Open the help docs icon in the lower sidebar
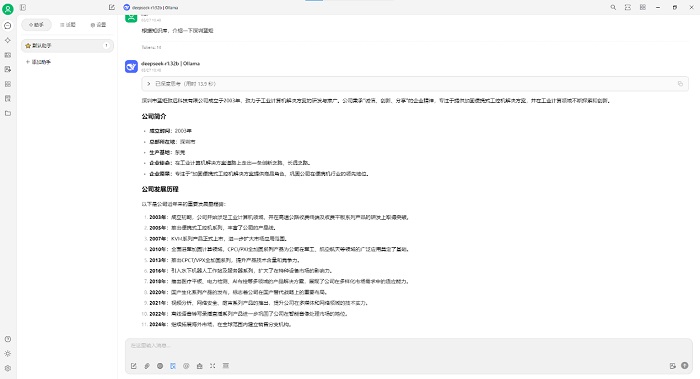Viewport: 700px width, 379px height. pos(8,339)
